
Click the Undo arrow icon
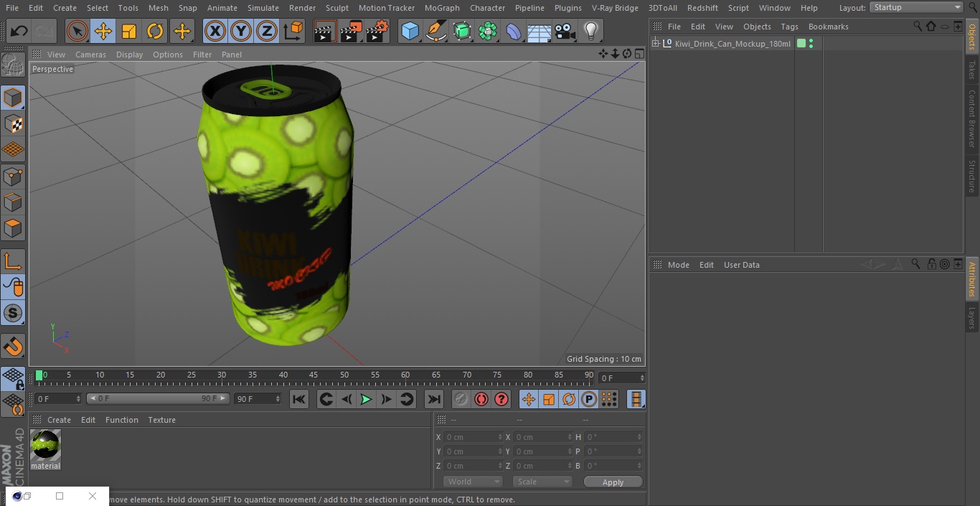pos(19,32)
